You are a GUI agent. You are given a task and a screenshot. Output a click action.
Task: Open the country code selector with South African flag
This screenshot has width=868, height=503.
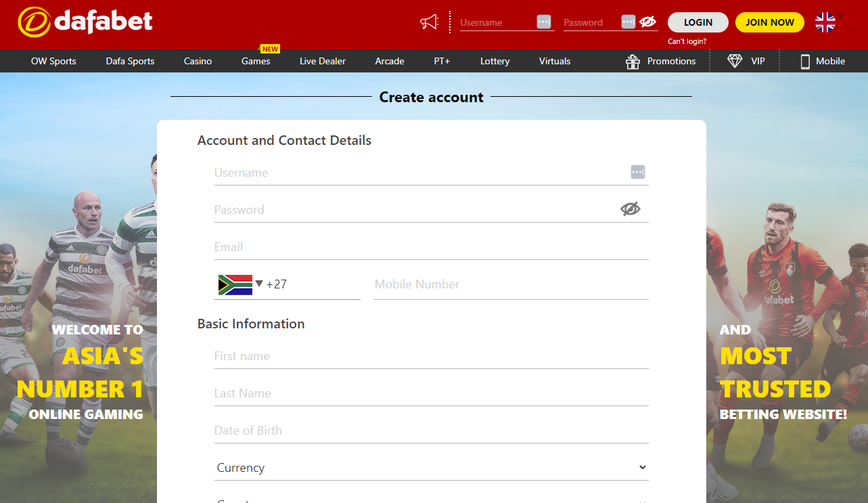coord(240,284)
